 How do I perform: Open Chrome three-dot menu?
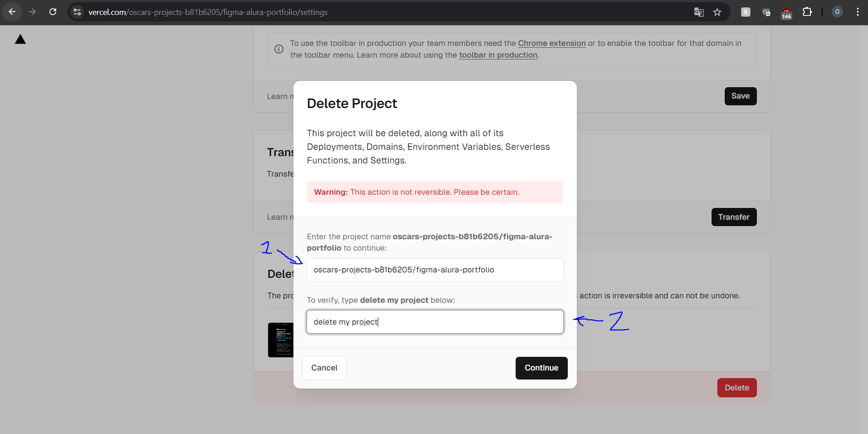(x=858, y=12)
